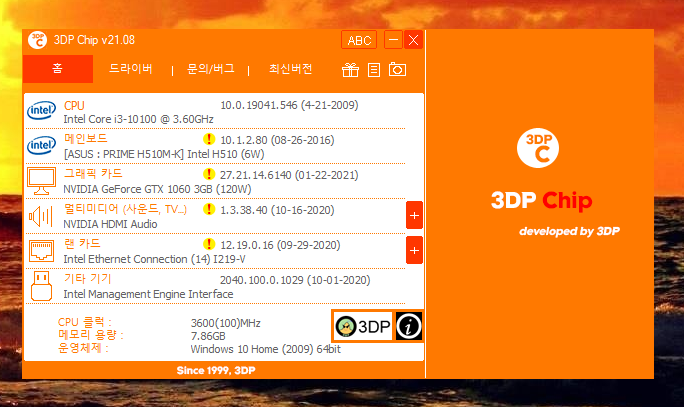
Task: Click the "3DP Chip v21.08" title text
Action: (94, 40)
